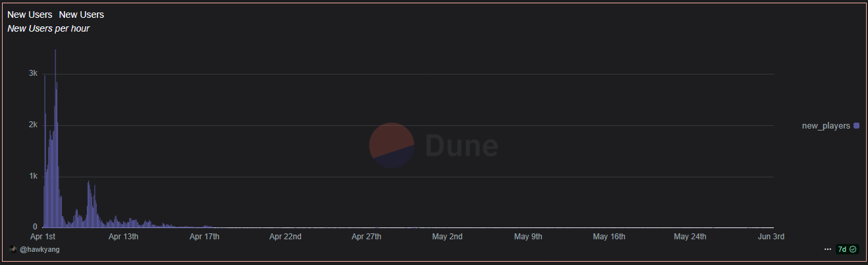Click the May 16th x-axis label
The image size is (868, 265).
pyautogui.click(x=609, y=236)
